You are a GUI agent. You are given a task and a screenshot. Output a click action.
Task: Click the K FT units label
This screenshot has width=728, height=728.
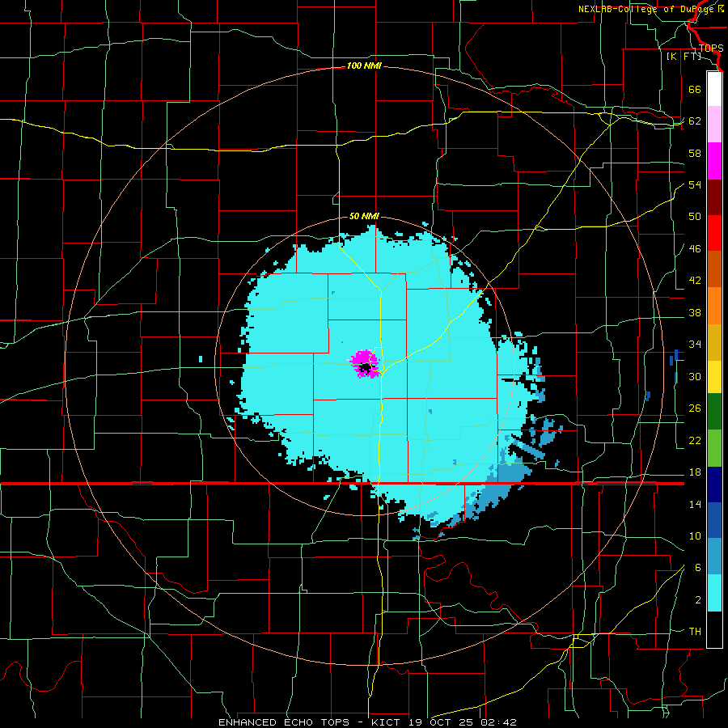684,56
